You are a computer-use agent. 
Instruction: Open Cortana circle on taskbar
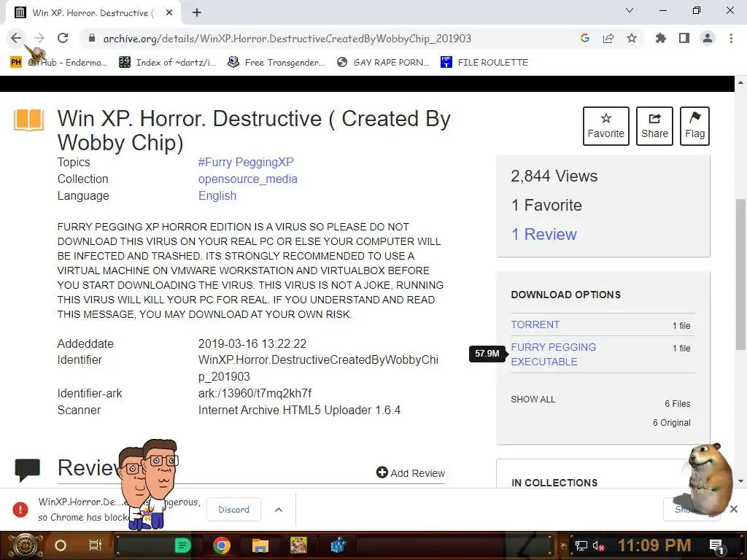click(x=61, y=545)
